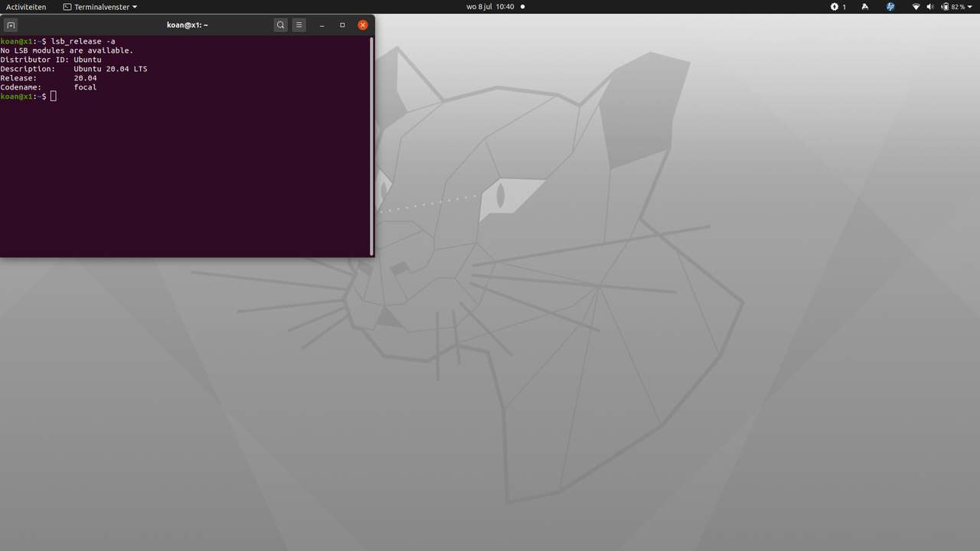Click 'Ubuntu 20.04 LTS' description value
The image size is (980, 551).
pos(111,69)
